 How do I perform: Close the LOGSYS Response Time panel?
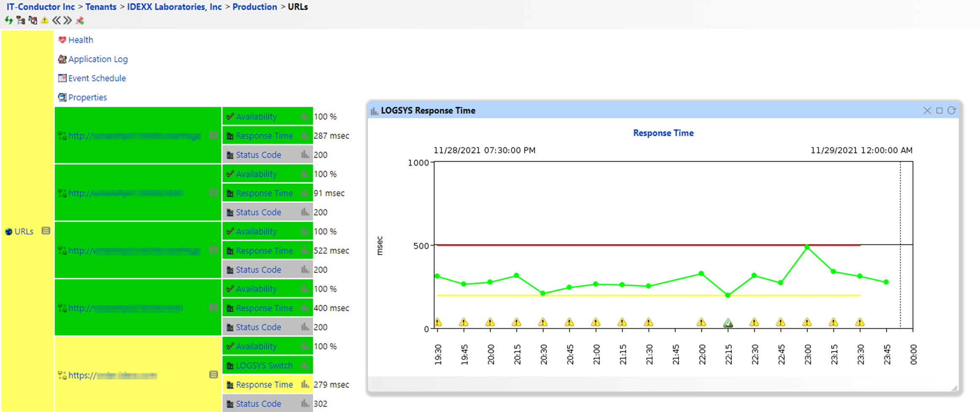(927, 111)
